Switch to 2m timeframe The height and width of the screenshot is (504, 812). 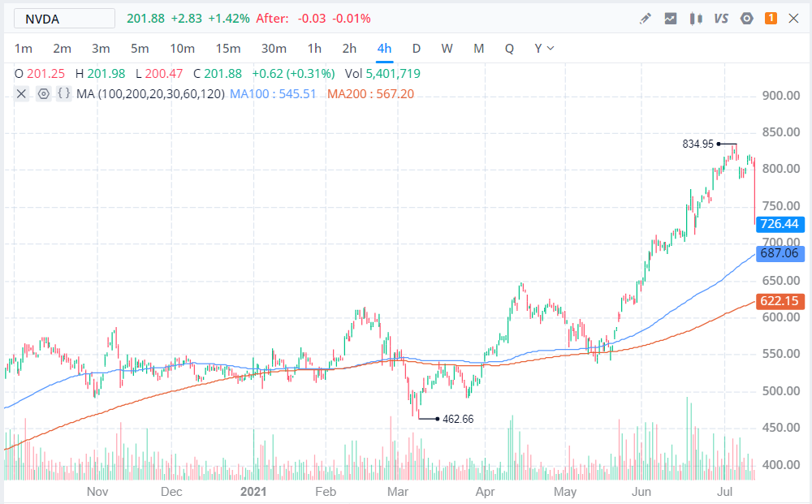(x=63, y=49)
